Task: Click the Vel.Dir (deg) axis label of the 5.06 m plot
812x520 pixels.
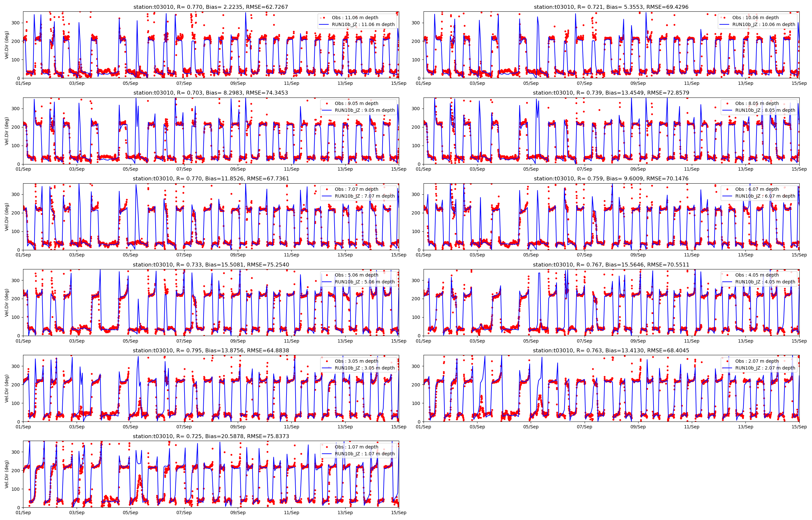Action: coord(7,303)
